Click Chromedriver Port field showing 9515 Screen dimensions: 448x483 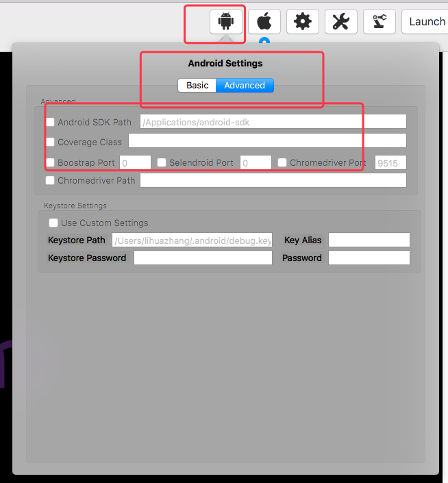click(390, 162)
